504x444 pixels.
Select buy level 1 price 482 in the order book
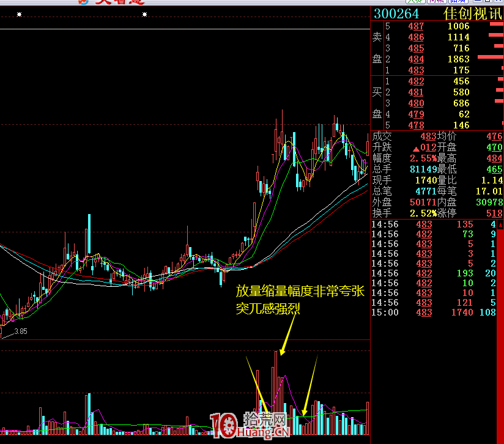coord(416,81)
